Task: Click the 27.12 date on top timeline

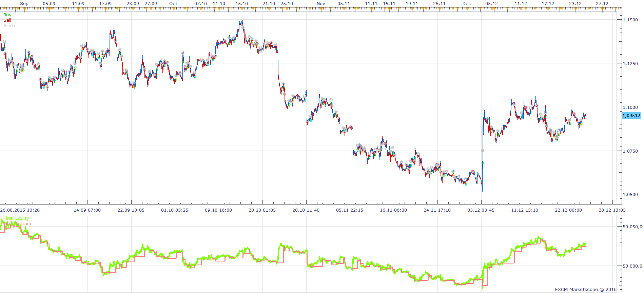Action: coord(602,4)
